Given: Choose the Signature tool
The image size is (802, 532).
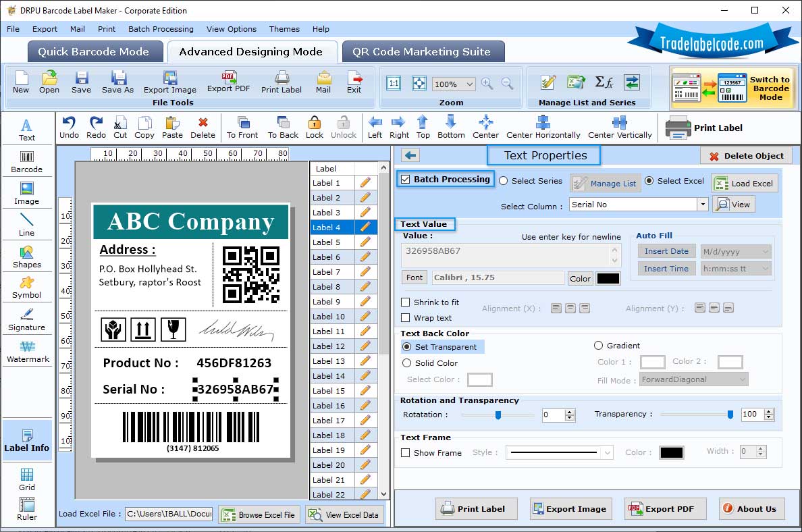Looking at the screenshot, I should coord(26,320).
